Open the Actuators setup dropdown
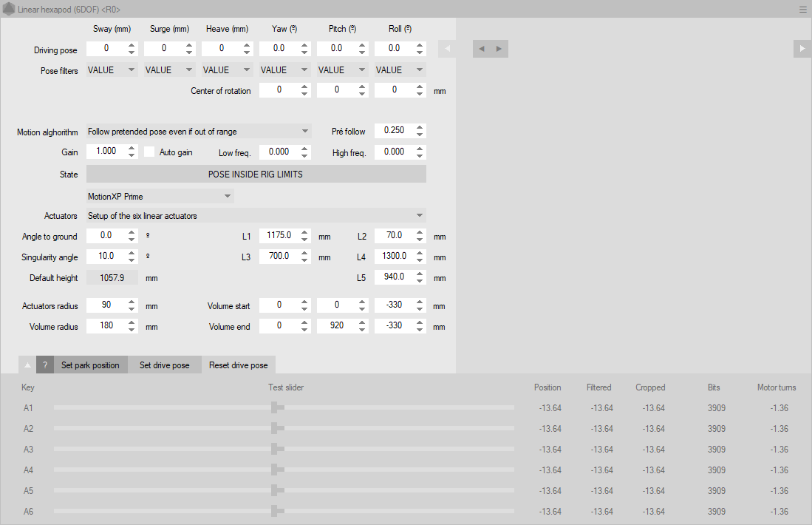This screenshot has height=525, width=812. click(x=256, y=216)
